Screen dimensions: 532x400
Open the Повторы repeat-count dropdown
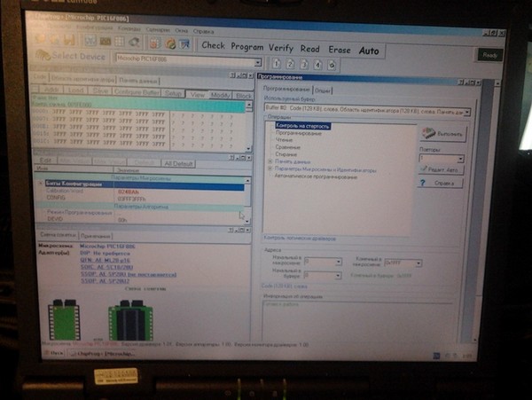tap(460, 159)
